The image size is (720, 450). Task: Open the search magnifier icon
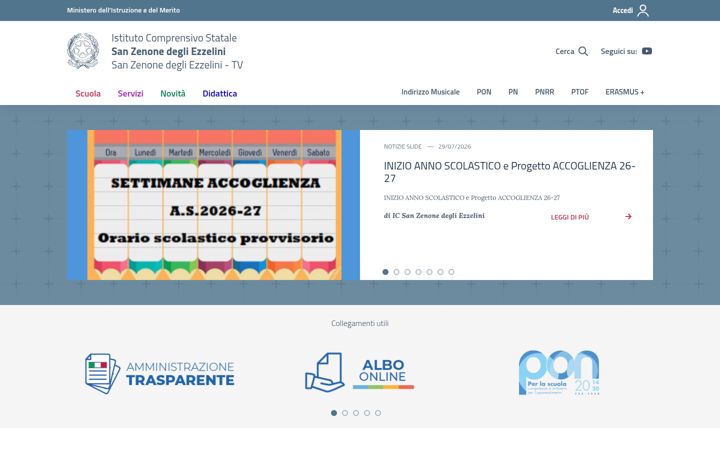(x=583, y=51)
